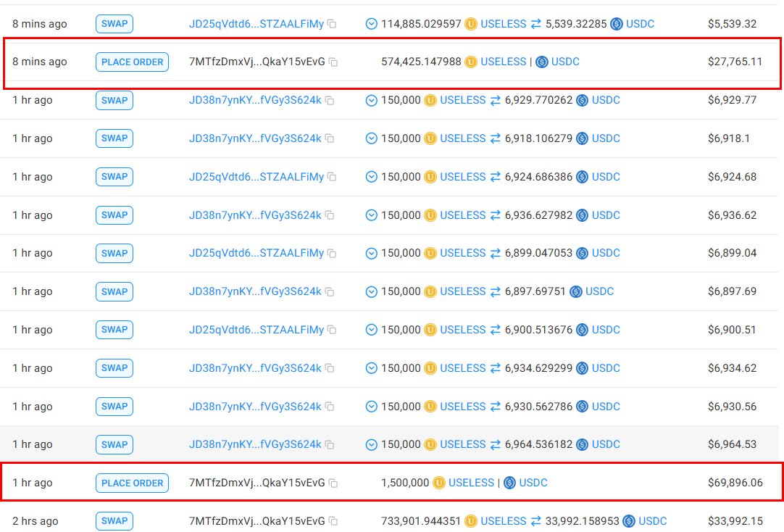
Task: Copy address in the $6,936.62 row
Action: point(330,215)
